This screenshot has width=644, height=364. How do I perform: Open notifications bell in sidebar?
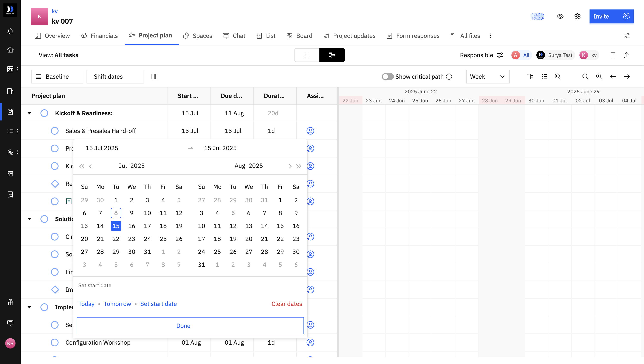[x=10, y=31]
